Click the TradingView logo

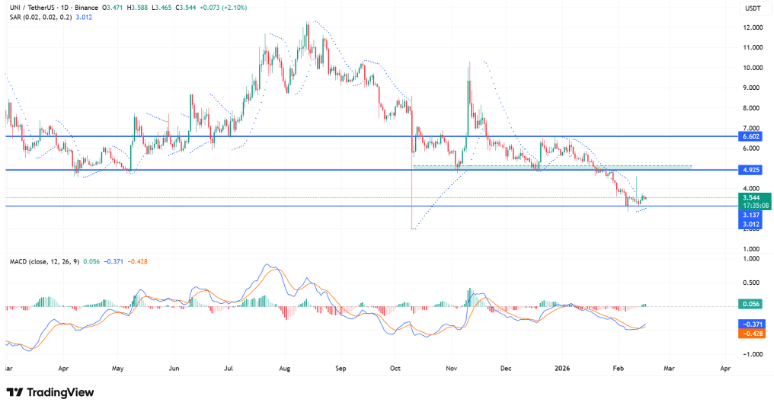47,392
